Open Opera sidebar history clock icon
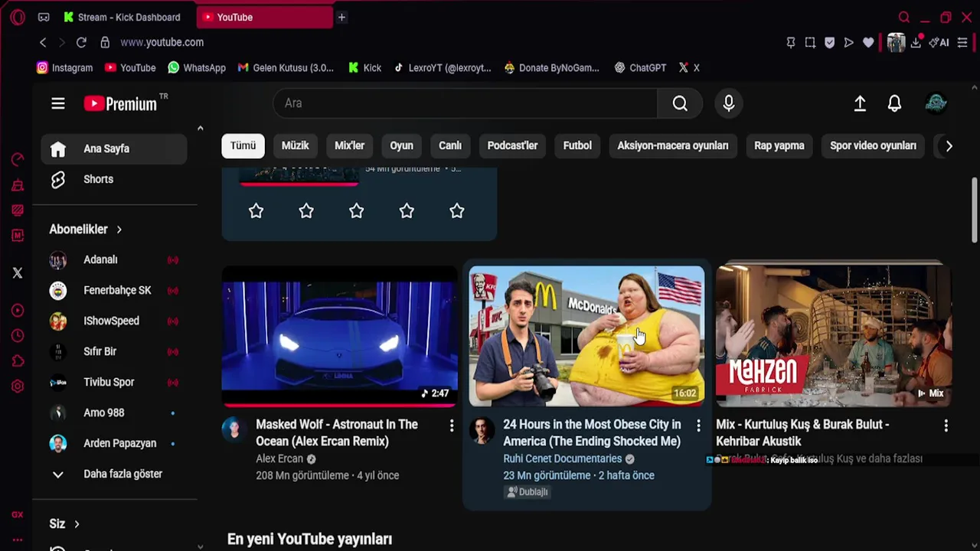This screenshot has width=980, height=551. (18, 336)
